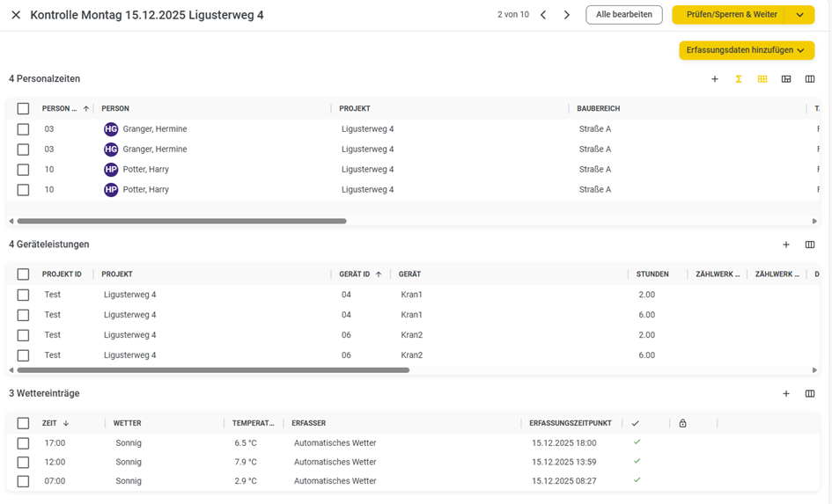Image resolution: width=832 pixels, height=504 pixels.
Task: Click the first Kran2 device cell
Action: pos(412,335)
